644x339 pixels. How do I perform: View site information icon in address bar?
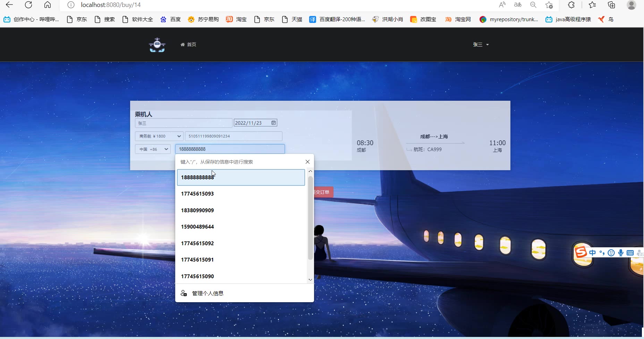(71, 5)
